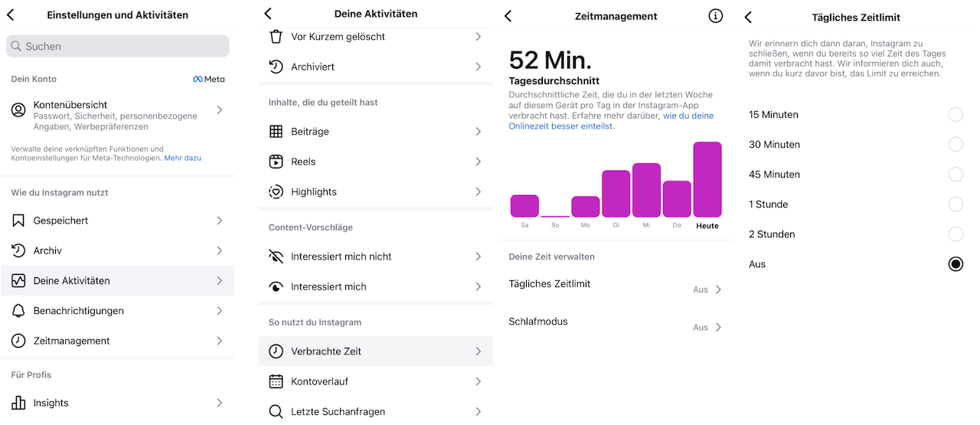Open Benachrichtigungen via its chevron
The width and height of the screenshot is (980, 425).
click(220, 311)
